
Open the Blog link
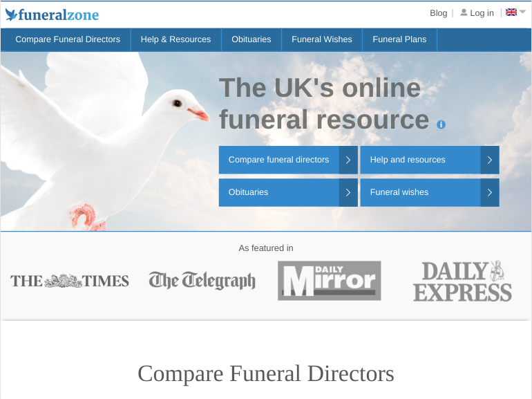coord(438,13)
